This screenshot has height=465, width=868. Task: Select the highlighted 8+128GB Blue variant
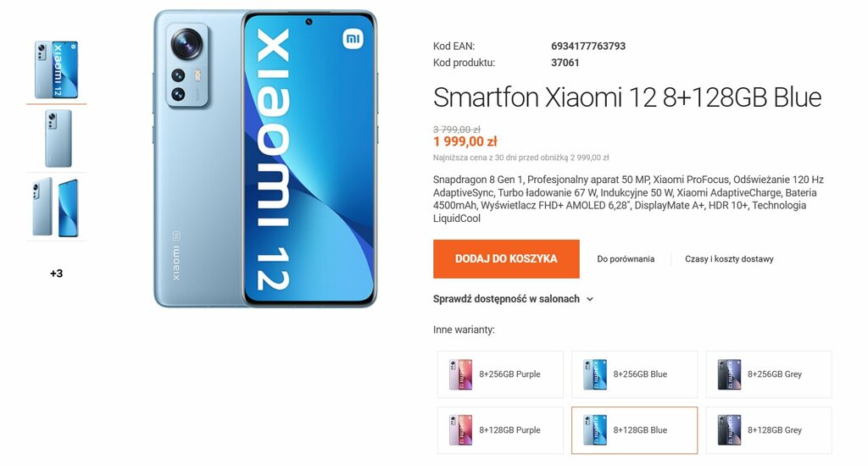point(634,430)
